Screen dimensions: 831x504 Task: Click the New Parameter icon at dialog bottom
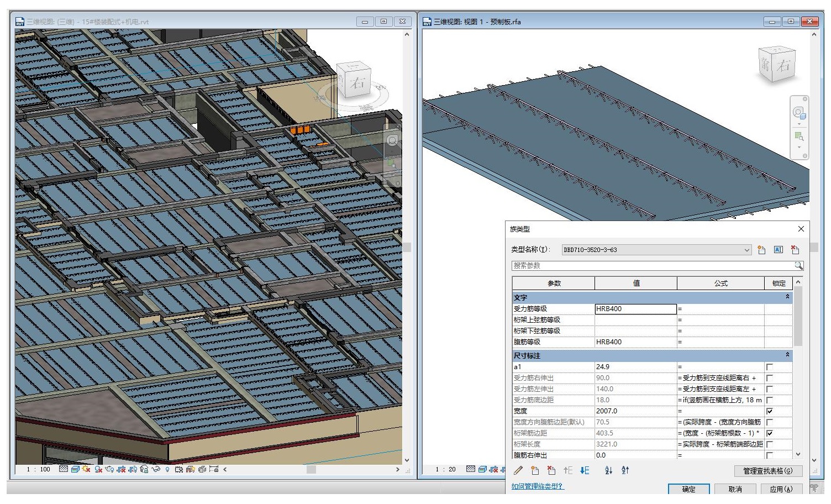(535, 470)
